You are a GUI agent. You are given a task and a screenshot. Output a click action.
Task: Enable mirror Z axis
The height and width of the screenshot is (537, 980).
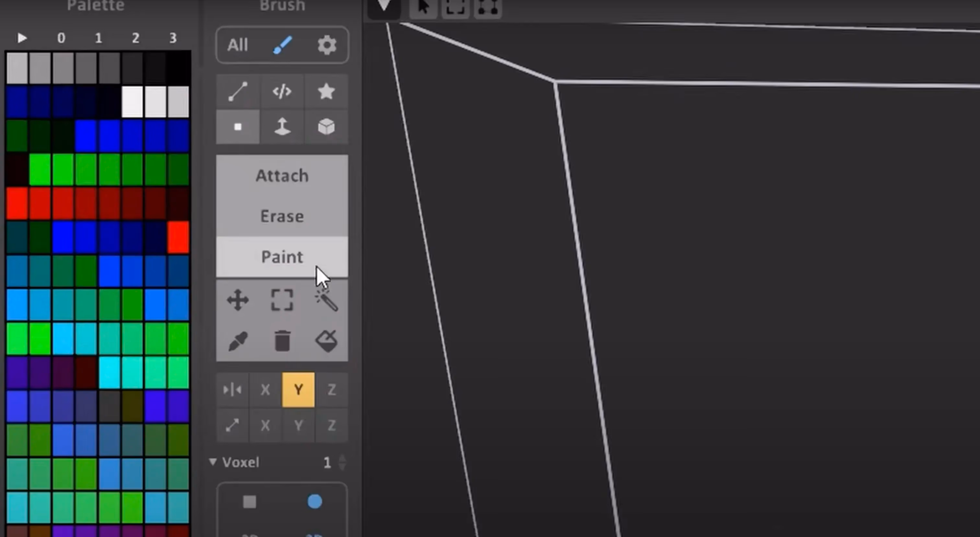[x=331, y=390]
